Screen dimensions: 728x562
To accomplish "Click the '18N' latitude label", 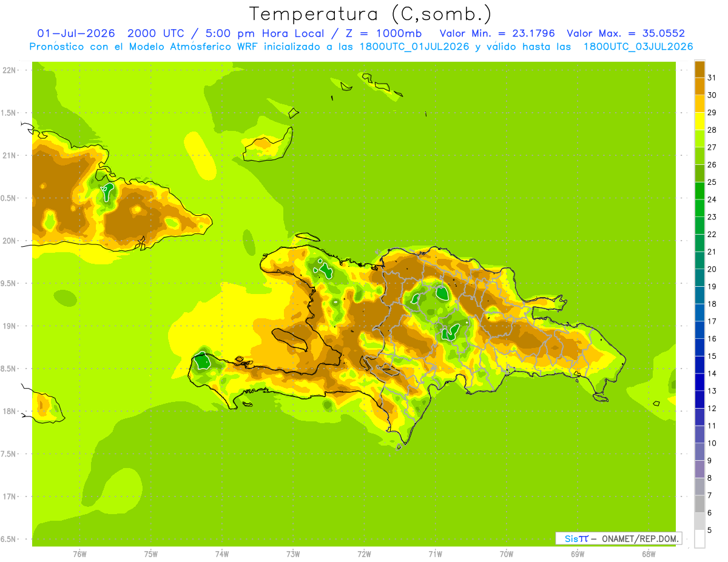I will click(8, 411).
